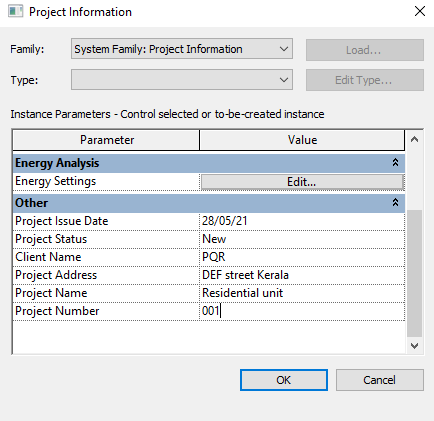Click the Energy Settings Edit button
Viewport: 434px width, 421px height.
coord(302,182)
